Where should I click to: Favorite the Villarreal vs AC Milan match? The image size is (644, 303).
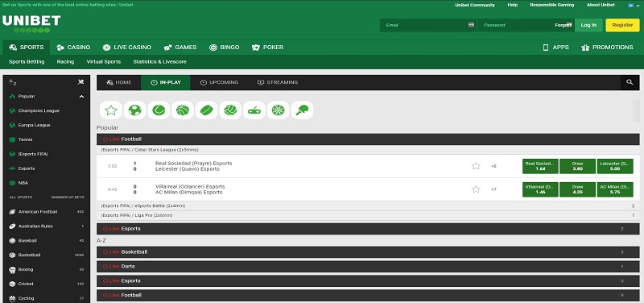[476, 189]
